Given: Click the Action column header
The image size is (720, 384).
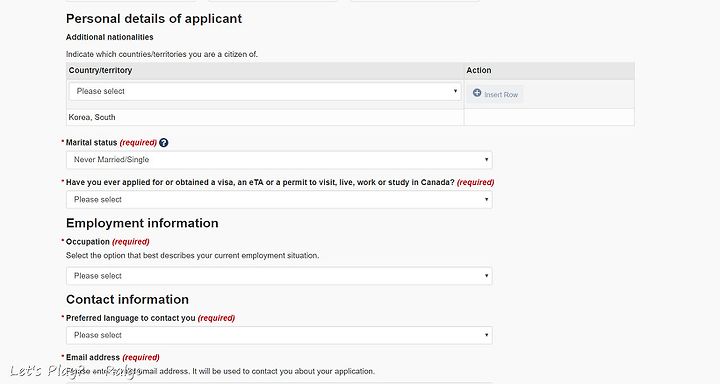Looking at the screenshot, I should click(x=479, y=70).
